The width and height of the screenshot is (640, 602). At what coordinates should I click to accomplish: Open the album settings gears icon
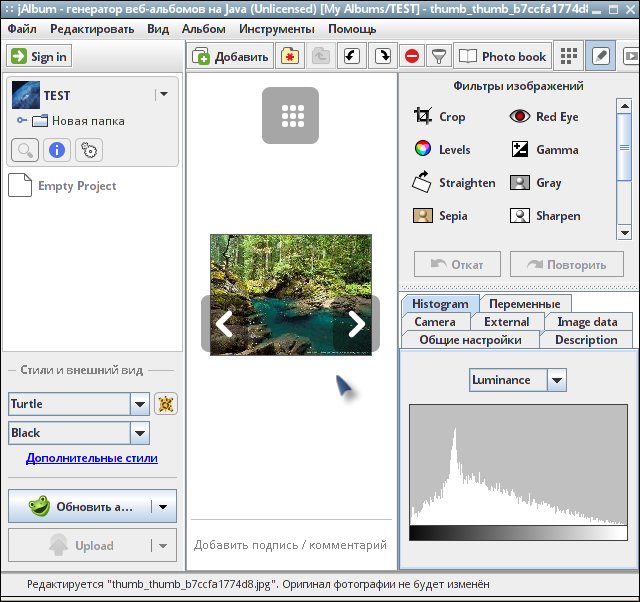(x=89, y=150)
